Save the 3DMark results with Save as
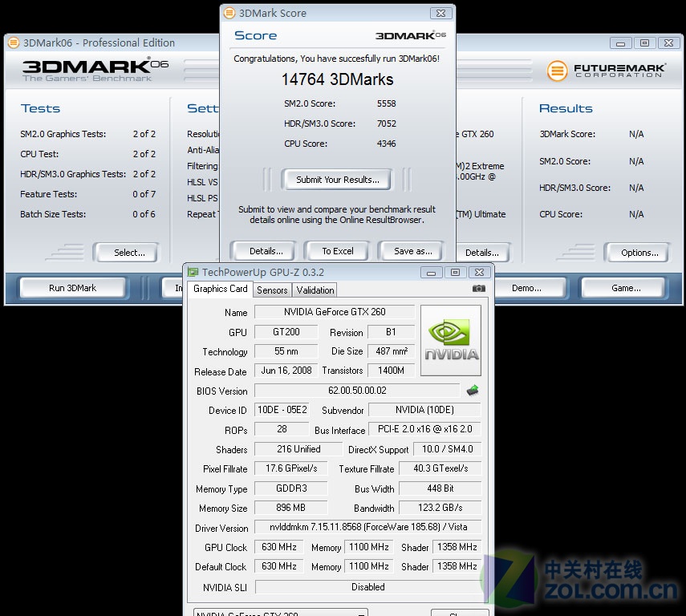The image size is (686, 616). point(410,250)
